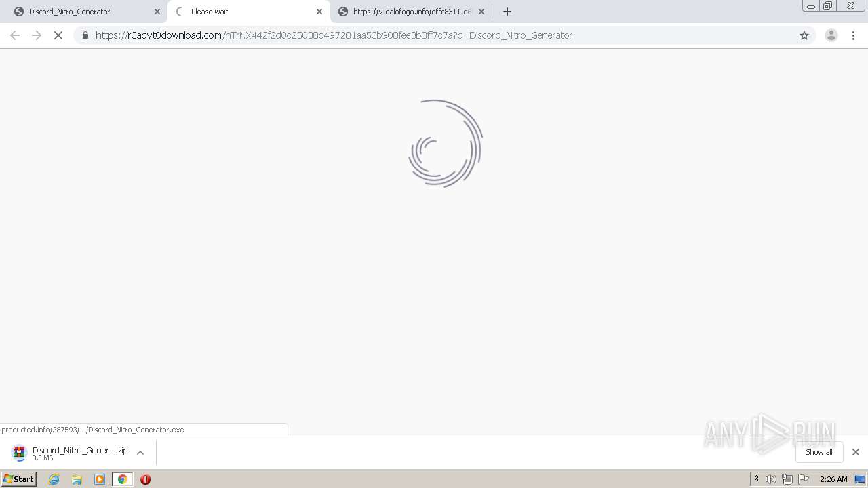Switch to the Please wait tab
Viewport: 868px width, 488px height.
pos(248,12)
